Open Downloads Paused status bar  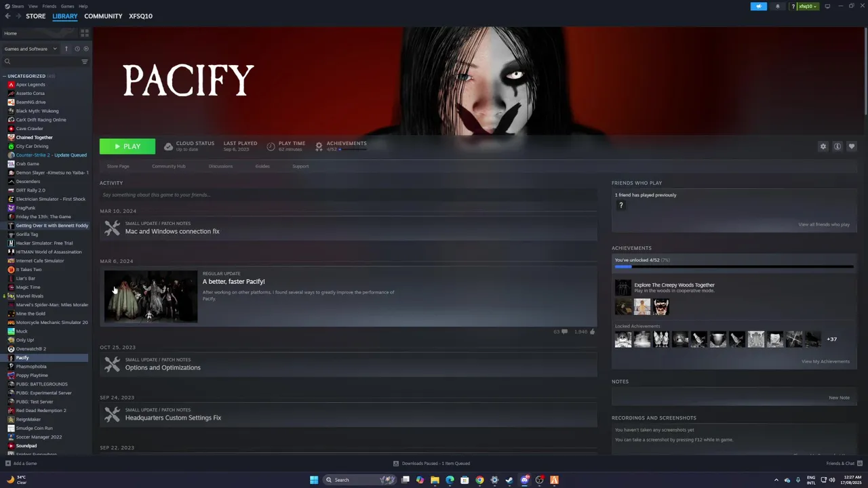(432, 464)
